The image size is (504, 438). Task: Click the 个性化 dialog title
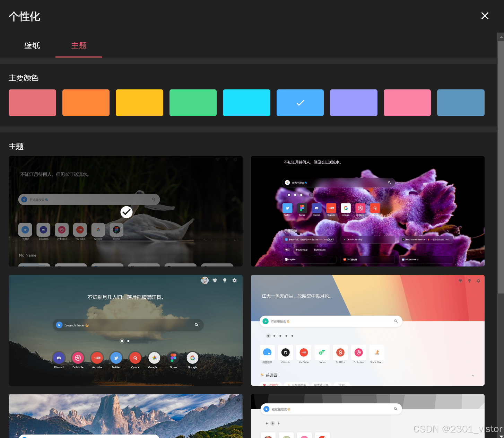click(x=24, y=16)
